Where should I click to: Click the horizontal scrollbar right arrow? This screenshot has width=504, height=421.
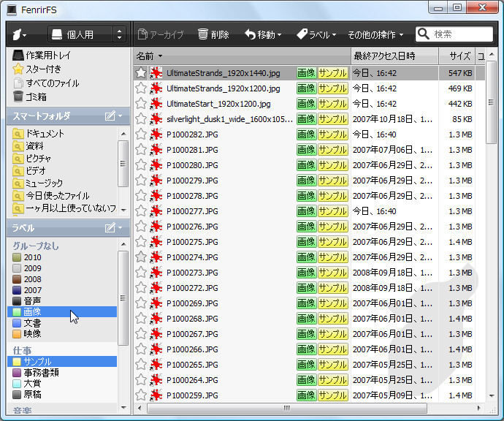(479, 408)
